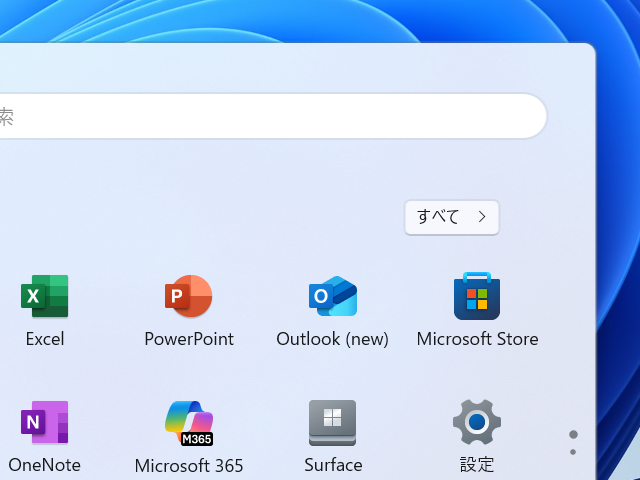Image resolution: width=640 pixels, height=480 pixels.
Task: Open the Microsoft 365 Copilot icon
Action: click(x=189, y=423)
